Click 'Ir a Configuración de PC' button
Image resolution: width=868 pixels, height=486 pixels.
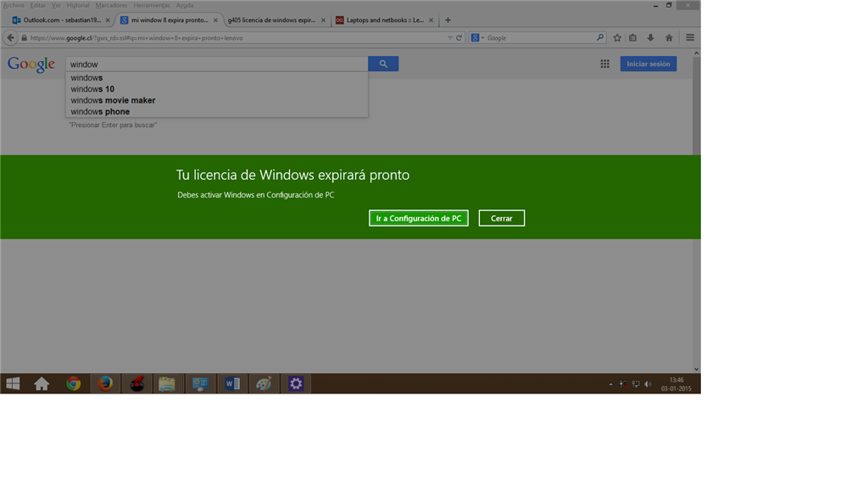pyautogui.click(x=419, y=218)
